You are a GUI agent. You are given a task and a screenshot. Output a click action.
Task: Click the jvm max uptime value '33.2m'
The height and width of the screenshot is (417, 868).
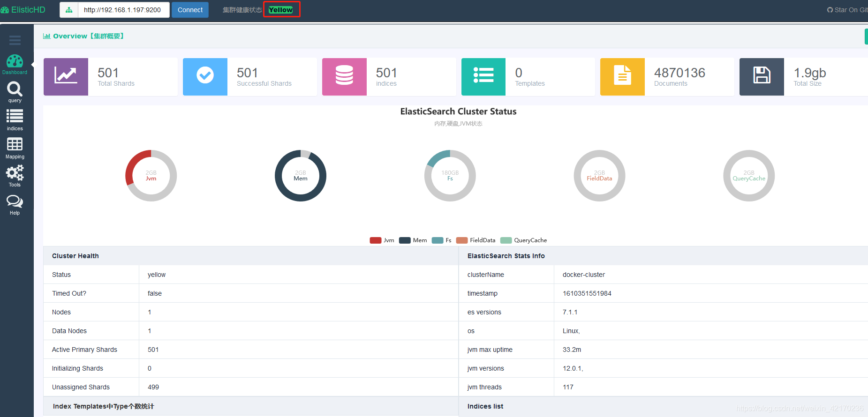coord(572,350)
